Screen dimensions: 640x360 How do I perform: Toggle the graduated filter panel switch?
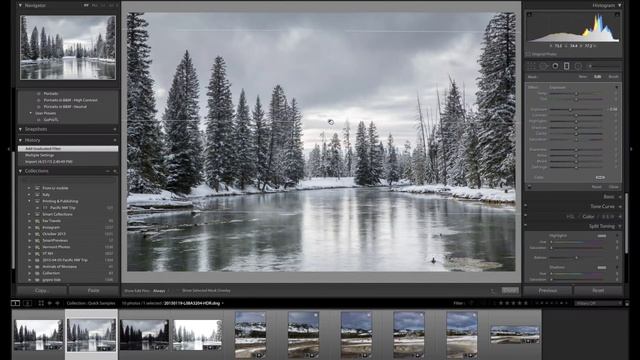529,187
